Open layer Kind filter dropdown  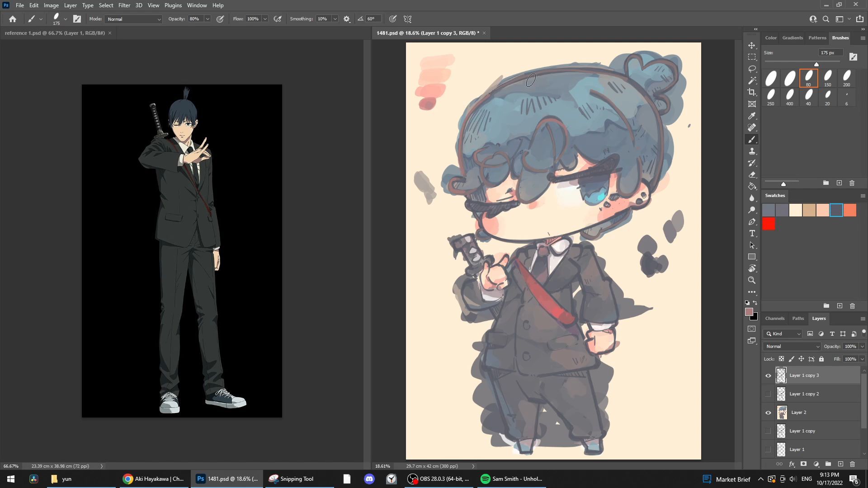783,334
